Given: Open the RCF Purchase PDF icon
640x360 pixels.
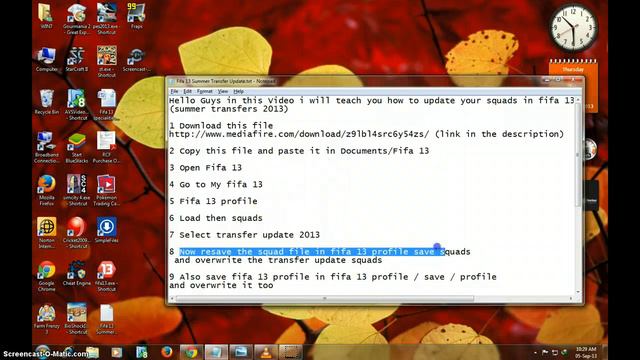Looking at the screenshot, I should pos(107,148).
